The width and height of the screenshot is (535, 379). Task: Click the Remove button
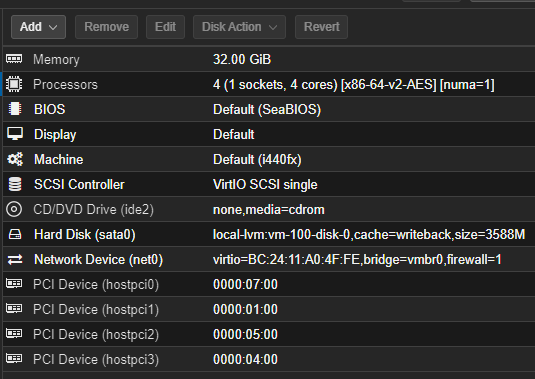click(x=106, y=27)
